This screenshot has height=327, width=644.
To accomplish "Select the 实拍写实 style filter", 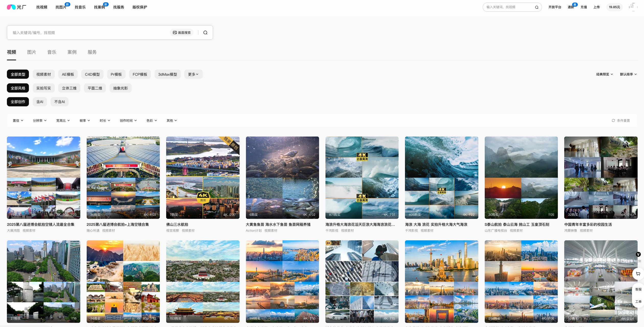I will pyautogui.click(x=43, y=88).
